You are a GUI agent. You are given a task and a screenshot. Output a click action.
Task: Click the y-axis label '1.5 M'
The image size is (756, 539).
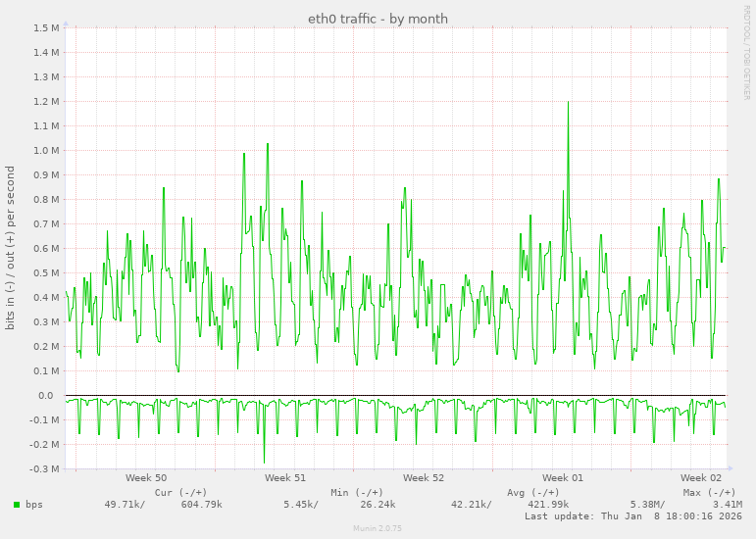click(46, 28)
